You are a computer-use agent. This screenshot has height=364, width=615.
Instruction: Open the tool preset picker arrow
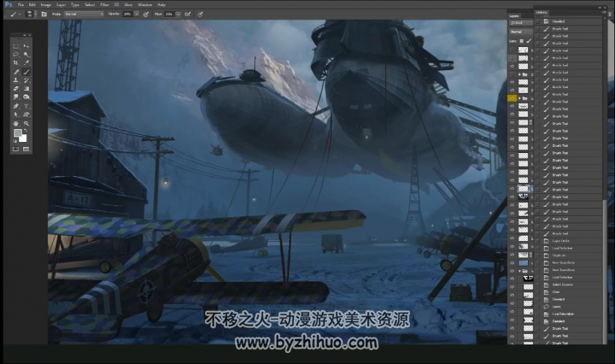coord(20,14)
